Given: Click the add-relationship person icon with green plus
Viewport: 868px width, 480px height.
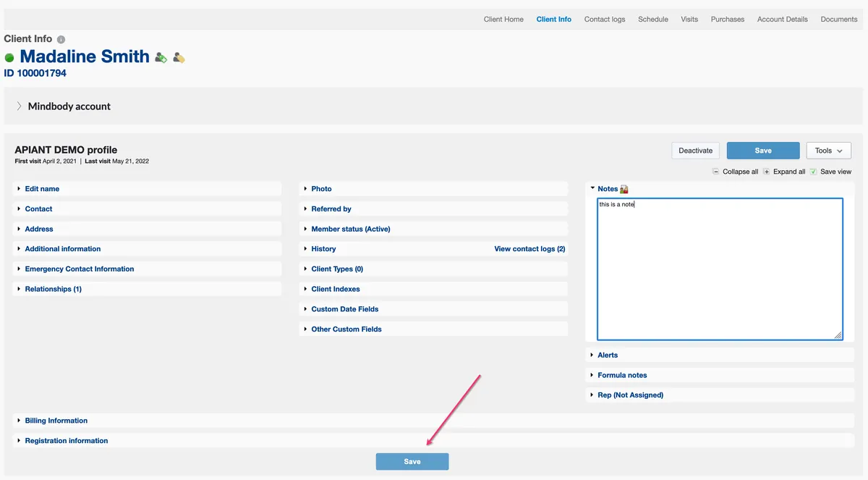Looking at the screenshot, I should 161,57.
